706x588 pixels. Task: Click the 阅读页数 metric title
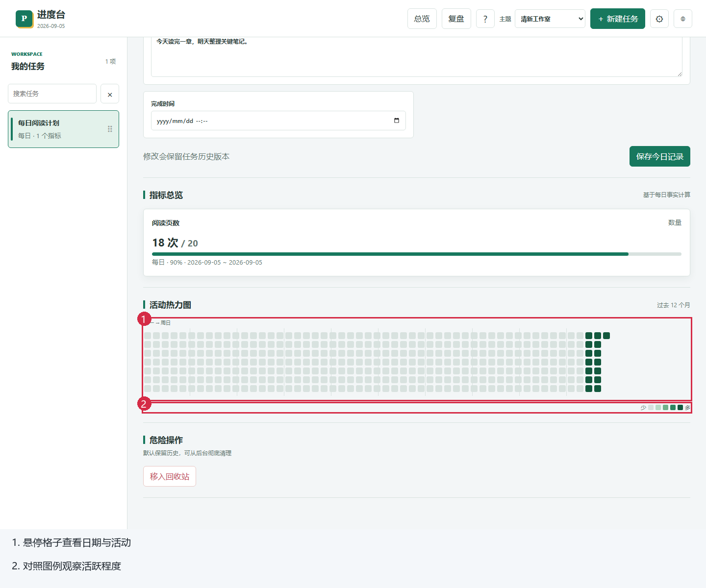tap(166, 223)
